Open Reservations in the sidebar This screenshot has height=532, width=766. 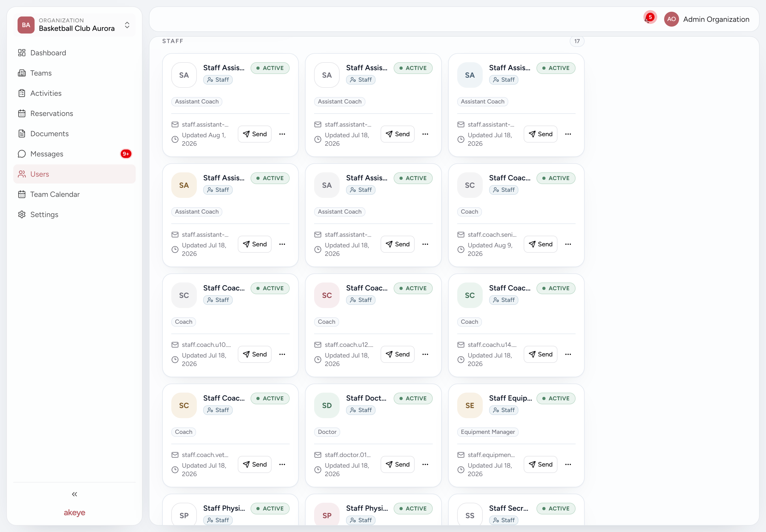(74, 113)
